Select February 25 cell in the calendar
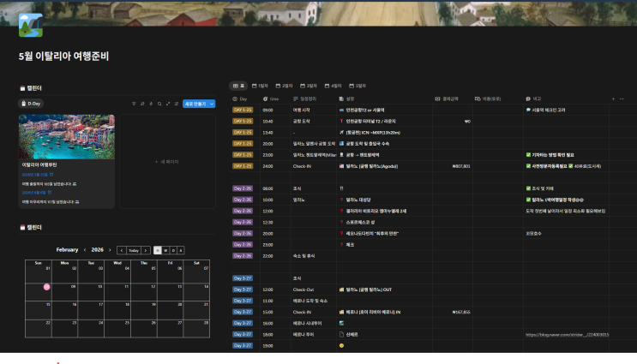Viewport: 637px width, 364px height. coord(117,328)
